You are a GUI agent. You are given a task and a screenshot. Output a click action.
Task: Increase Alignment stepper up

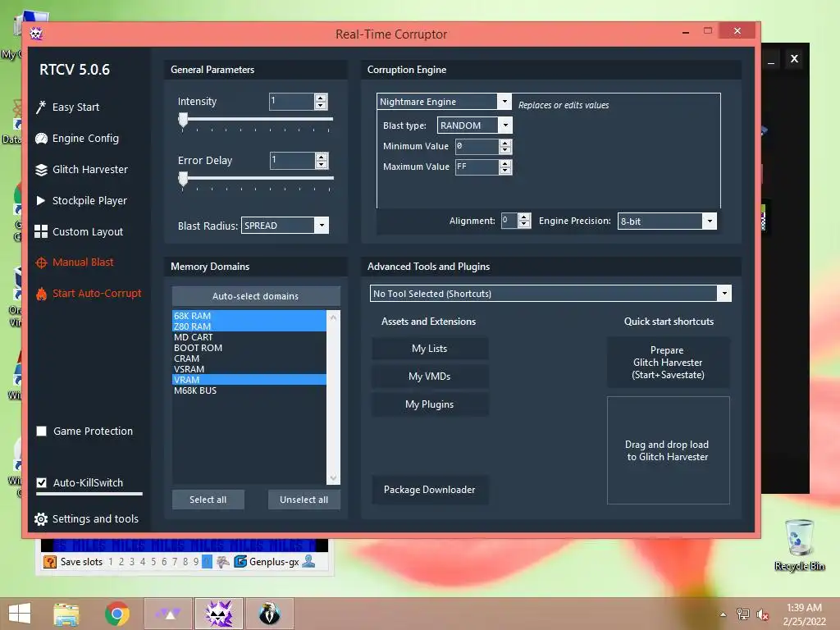coord(524,217)
